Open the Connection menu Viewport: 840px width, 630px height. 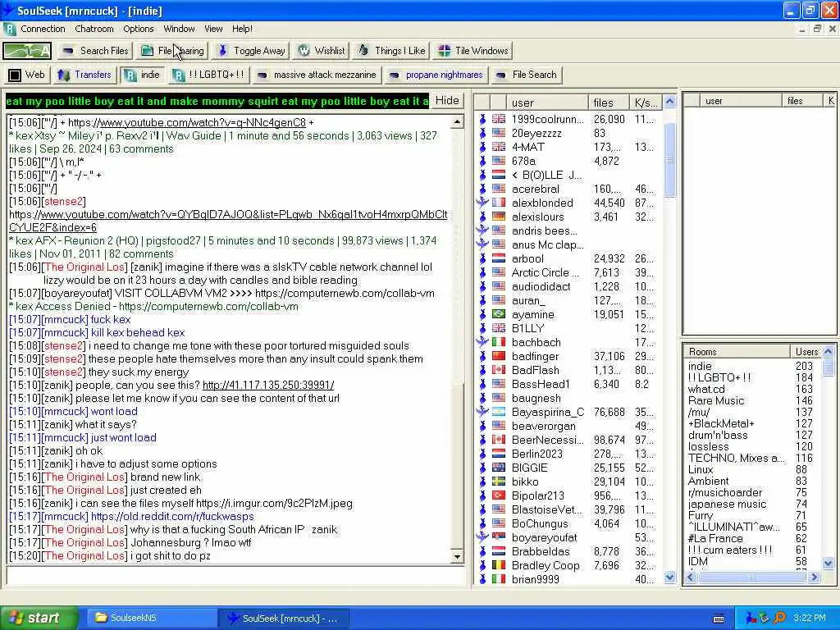(x=43, y=29)
